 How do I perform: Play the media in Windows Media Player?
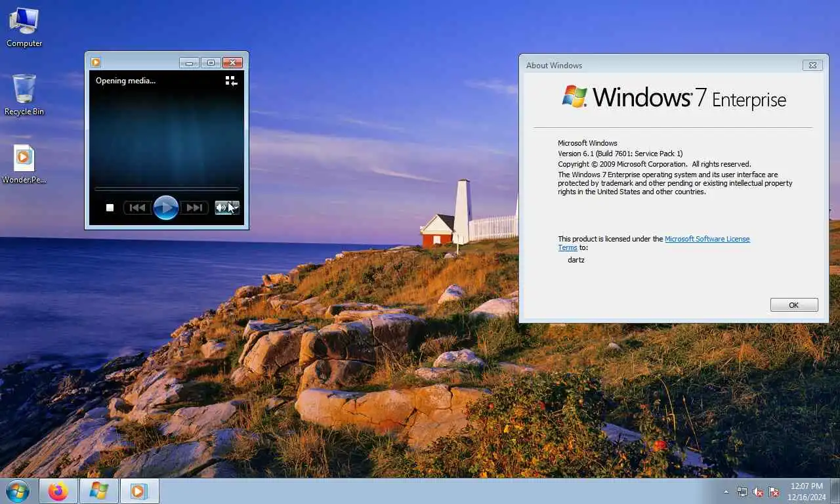click(x=166, y=208)
